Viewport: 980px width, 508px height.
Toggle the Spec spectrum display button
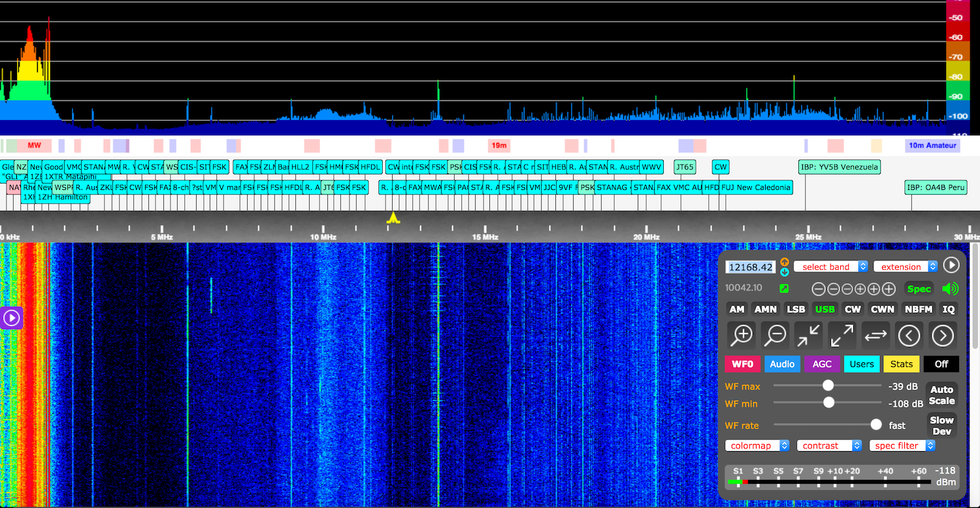[x=919, y=289]
